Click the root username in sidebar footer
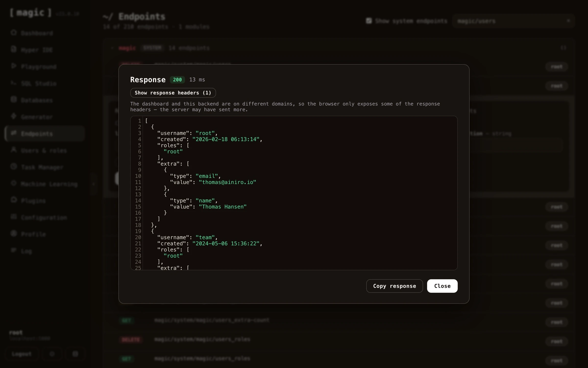This screenshot has width=588, height=368. click(x=16, y=333)
